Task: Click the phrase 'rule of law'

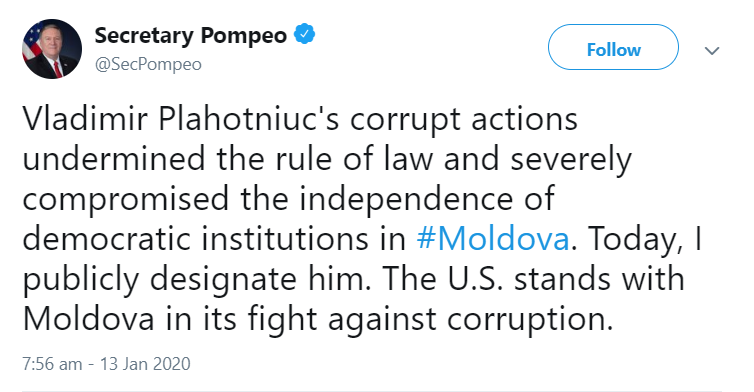Action: (354, 159)
